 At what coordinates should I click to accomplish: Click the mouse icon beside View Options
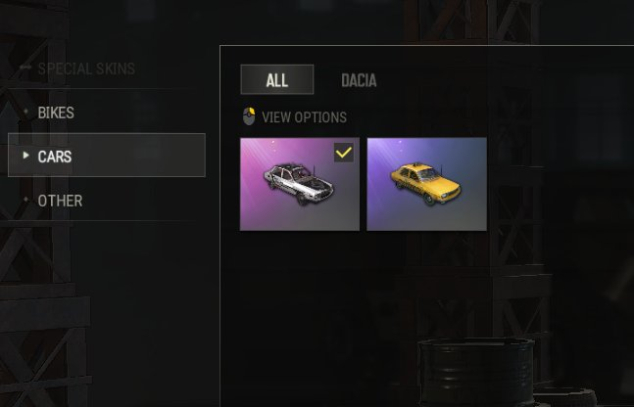(x=249, y=116)
